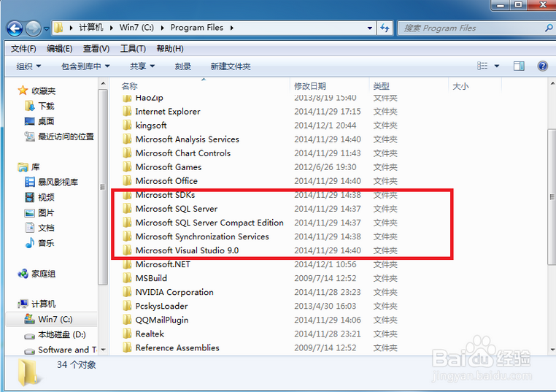
Task: Click the Microsoft Analysis Services folder icon
Action: click(x=127, y=139)
